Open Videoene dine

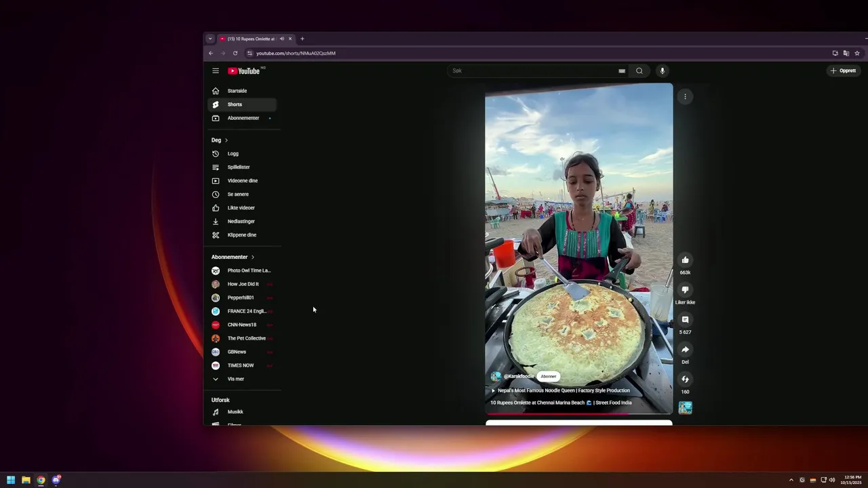(x=242, y=180)
